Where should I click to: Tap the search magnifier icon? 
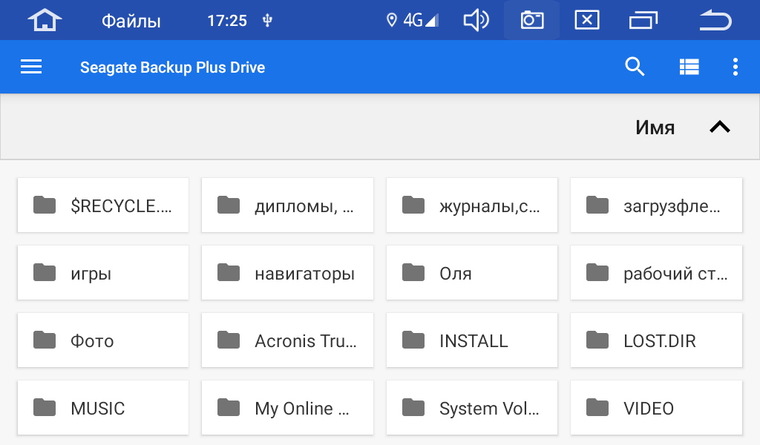point(634,67)
